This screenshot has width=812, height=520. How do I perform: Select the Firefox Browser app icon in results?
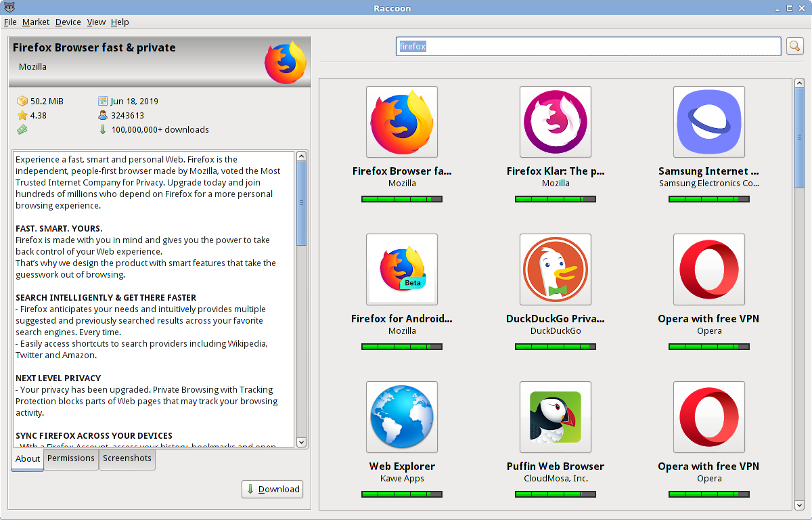(402, 122)
